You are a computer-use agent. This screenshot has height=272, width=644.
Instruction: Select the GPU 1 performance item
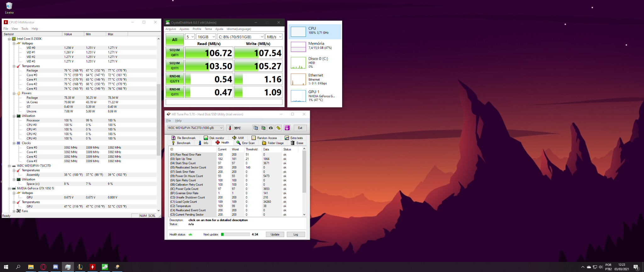[x=315, y=96]
